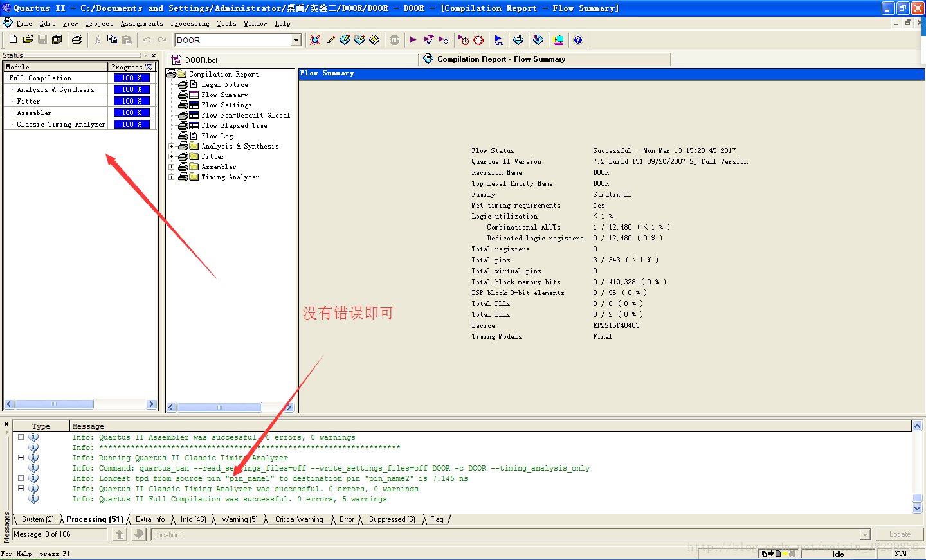This screenshot has height=560, width=926.
Task: Switch to the Extra Info messages tab
Action: [150, 519]
